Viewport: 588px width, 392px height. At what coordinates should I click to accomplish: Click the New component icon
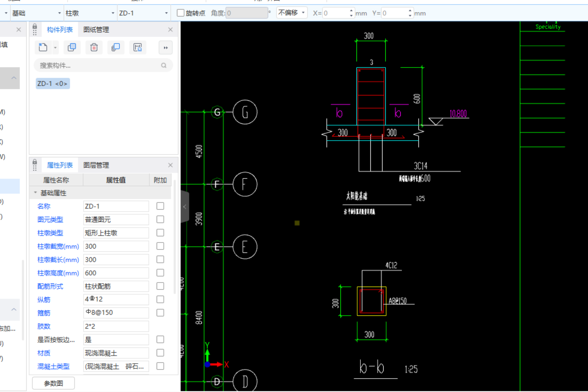pyautogui.click(x=43, y=47)
